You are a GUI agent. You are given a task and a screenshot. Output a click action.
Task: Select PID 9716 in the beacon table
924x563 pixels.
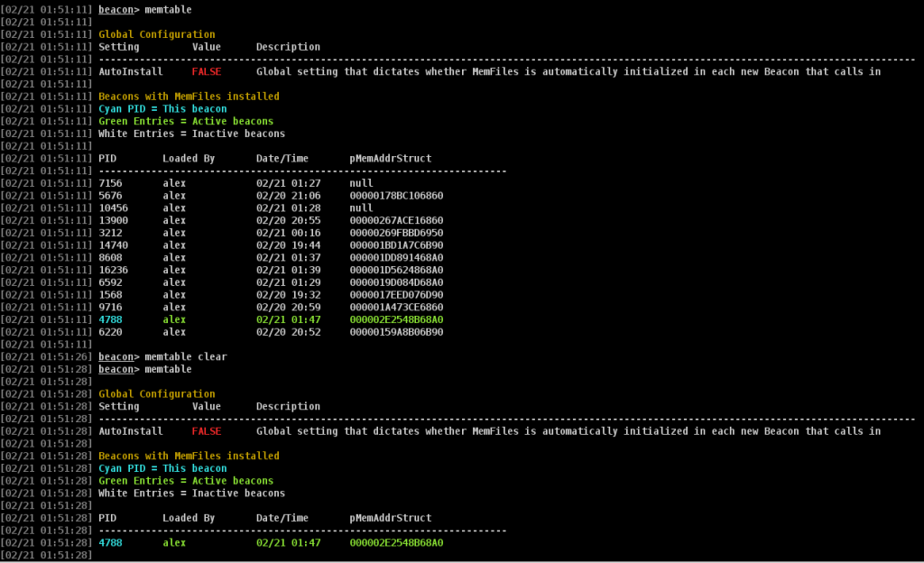(x=110, y=307)
